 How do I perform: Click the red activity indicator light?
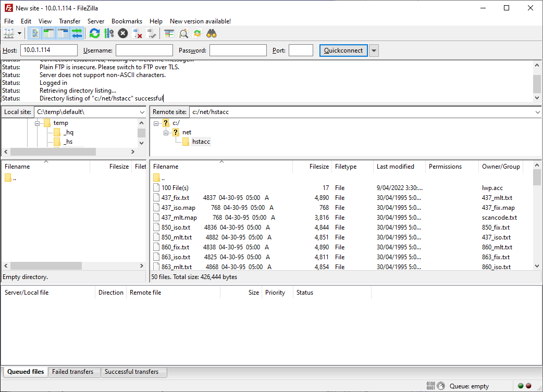pos(528,386)
